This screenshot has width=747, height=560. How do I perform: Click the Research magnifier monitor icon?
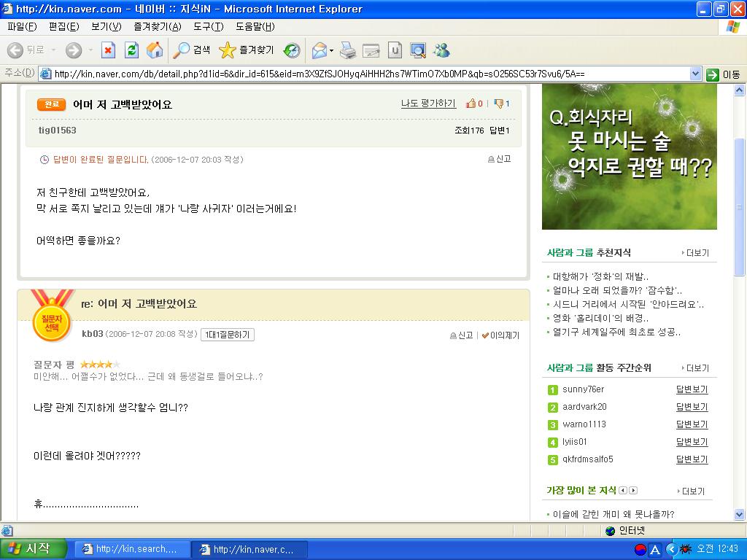click(x=418, y=50)
